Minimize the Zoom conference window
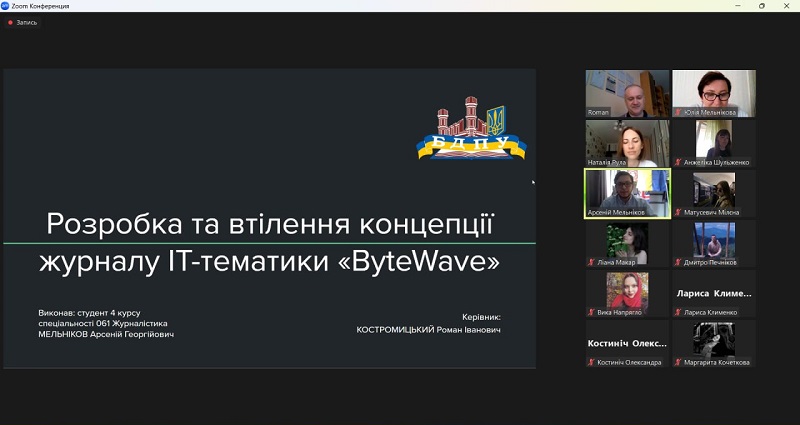 738,6
